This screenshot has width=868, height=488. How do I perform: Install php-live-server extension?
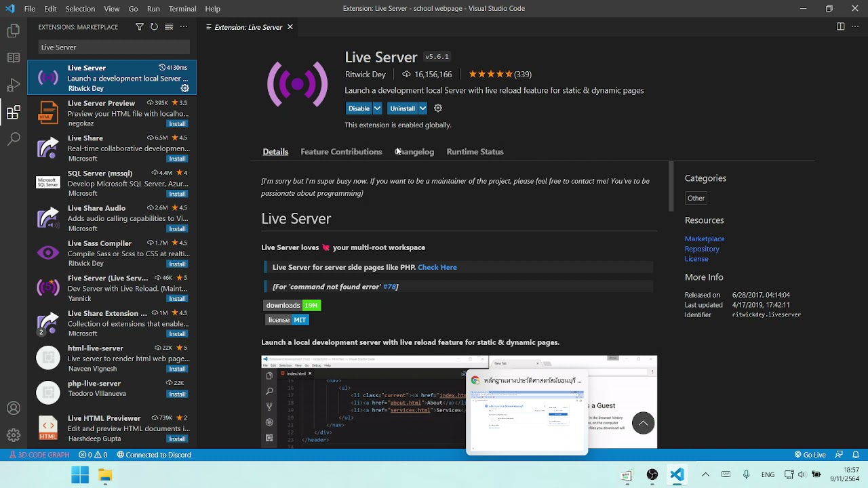pos(178,394)
